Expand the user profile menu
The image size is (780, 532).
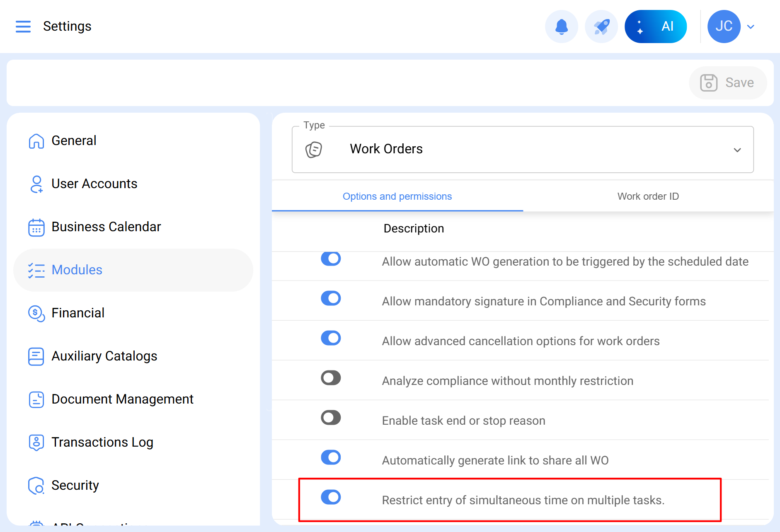click(751, 26)
